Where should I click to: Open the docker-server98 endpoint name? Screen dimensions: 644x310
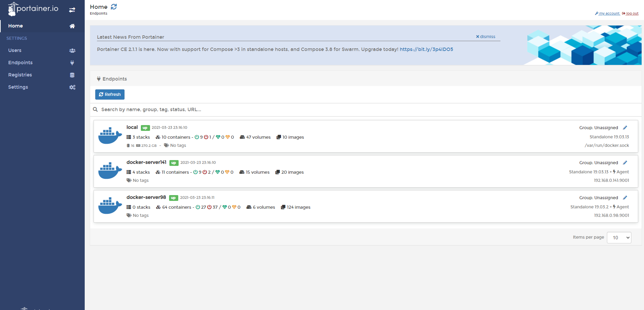[x=146, y=197]
